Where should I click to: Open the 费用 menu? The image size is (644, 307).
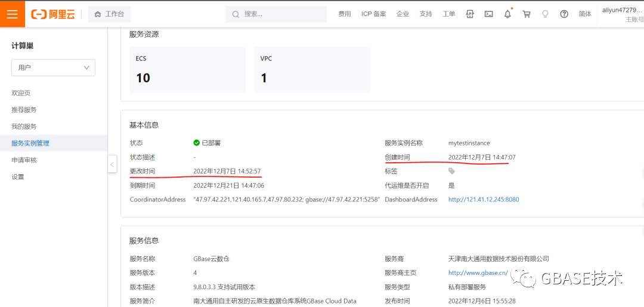click(x=345, y=14)
